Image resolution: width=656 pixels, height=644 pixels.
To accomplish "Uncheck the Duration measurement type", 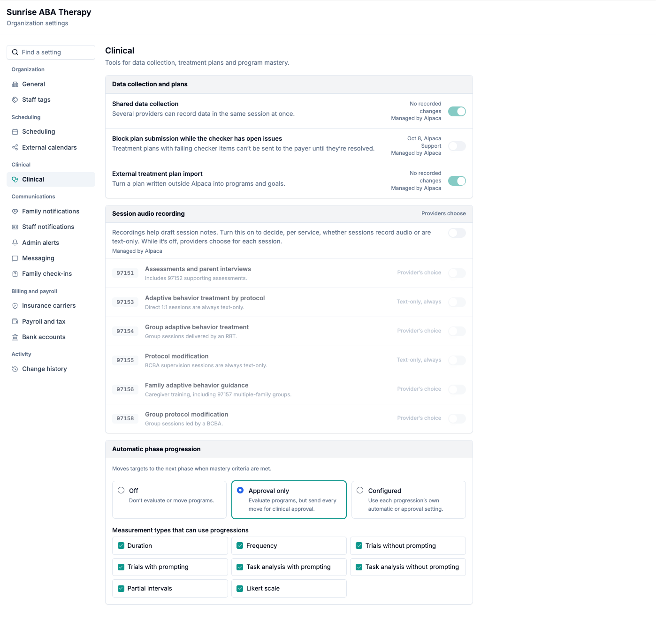I will click(121, 546).
